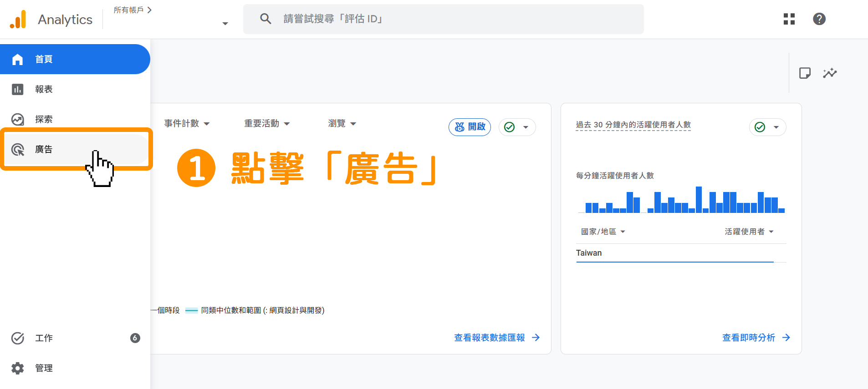This screenshot has height=389, width=868.
Task: Open 工作 in the sidebar
Action: tap(75, 338)
